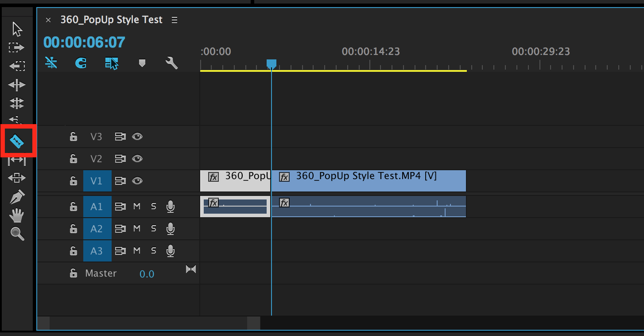
Task: Click the blue playhead on the time ruler
Action: point(272,64)
